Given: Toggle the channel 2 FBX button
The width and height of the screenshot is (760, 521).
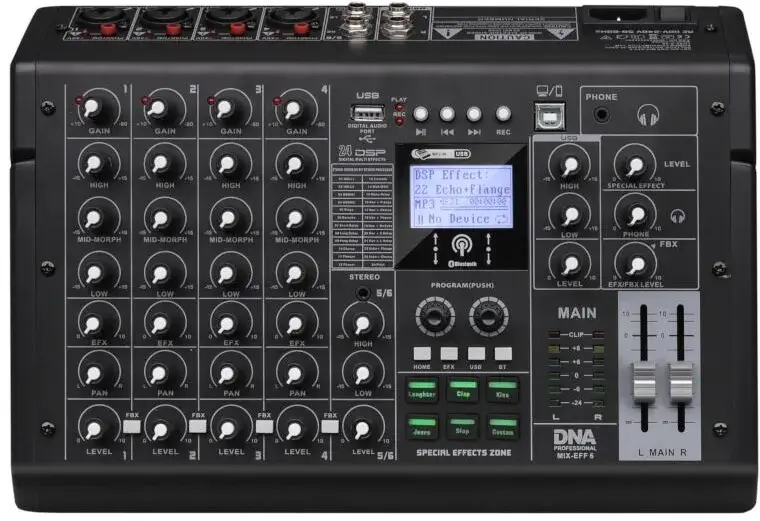Looking at the screenshot, I should 198,426.
